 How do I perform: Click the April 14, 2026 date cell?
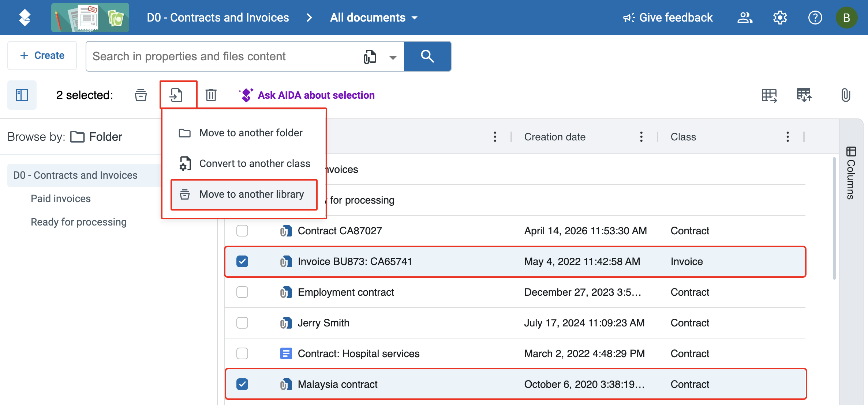(585, 231)
